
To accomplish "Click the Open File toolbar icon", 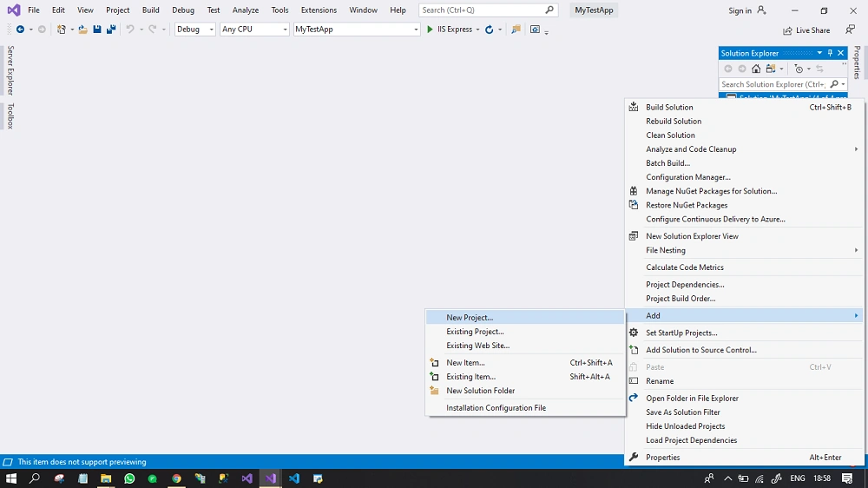I will point(83,30).
